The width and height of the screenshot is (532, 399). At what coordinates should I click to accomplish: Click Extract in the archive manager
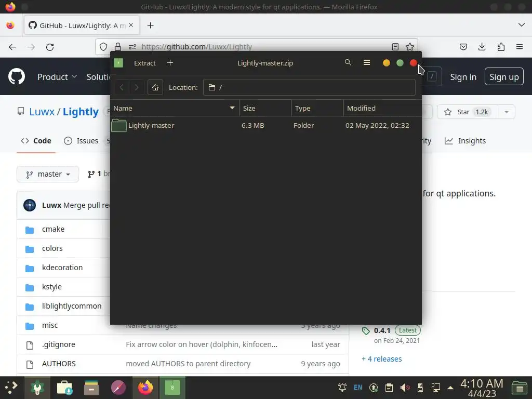(x=144, y=63)
